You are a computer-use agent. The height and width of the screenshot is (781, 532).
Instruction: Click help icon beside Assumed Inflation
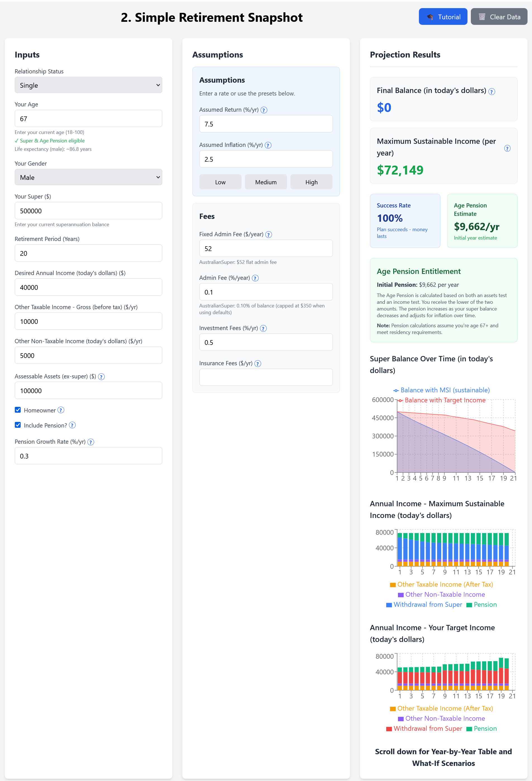(268, 145)
